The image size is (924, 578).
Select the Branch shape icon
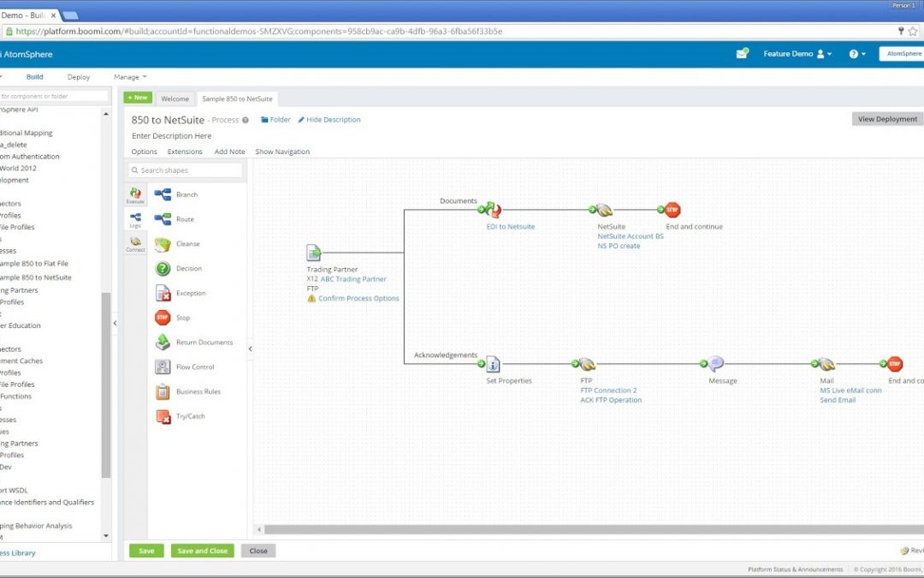pyautogui.click(x=163, y=194)
